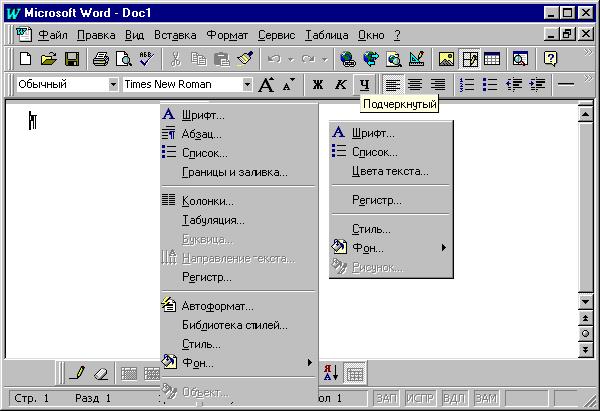Decrease the paragraph indent
The height and width of the screenshot is (411, 600).
[x=514, y=85]
